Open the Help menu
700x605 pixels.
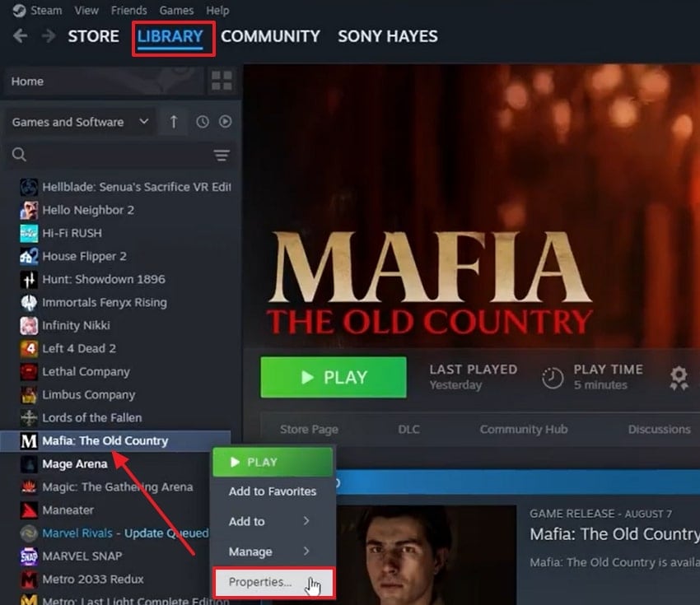pos(217,10)
